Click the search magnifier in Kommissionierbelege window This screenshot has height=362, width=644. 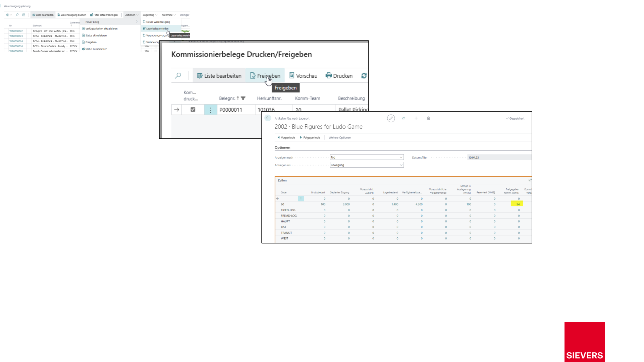click(178, 76)
